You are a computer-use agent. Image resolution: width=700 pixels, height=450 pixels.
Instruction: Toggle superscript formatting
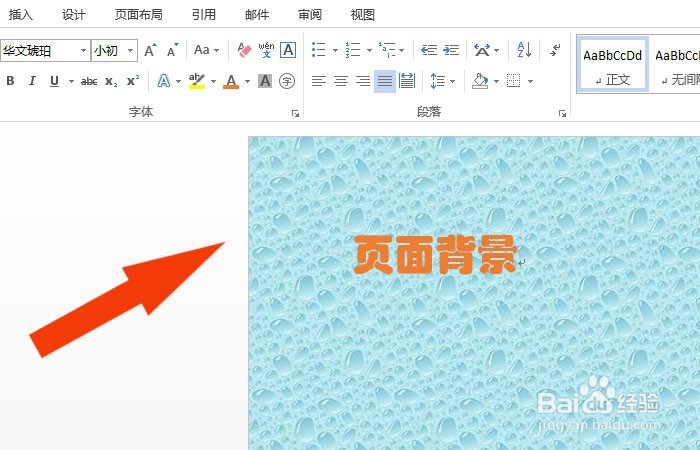(133, 80)
